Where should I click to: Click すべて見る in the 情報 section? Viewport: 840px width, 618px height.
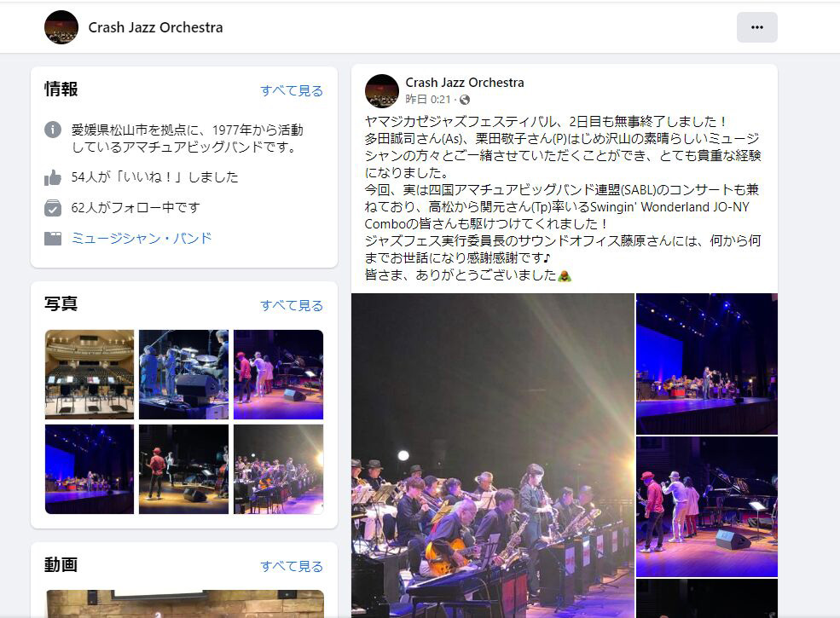point(292,90)
